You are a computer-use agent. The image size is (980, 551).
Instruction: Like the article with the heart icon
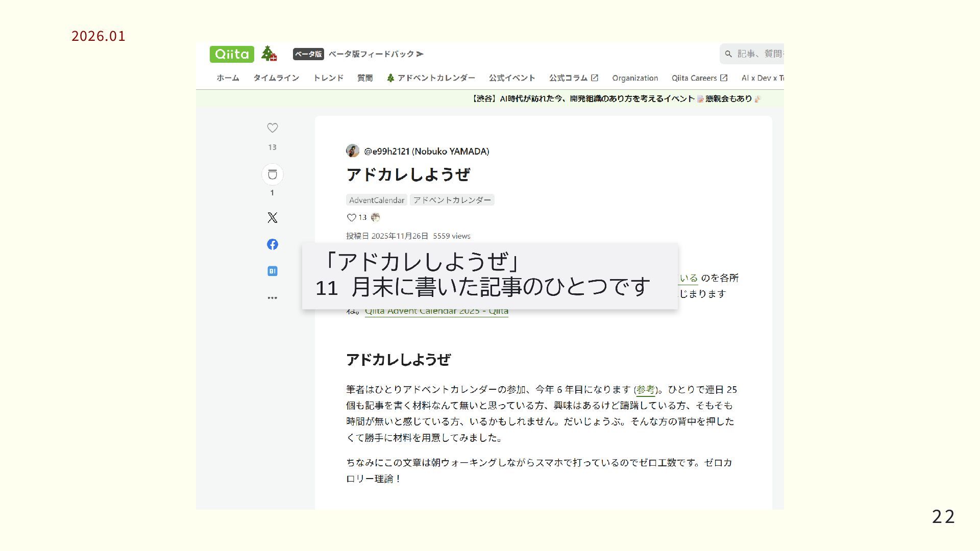pos(273,128)
